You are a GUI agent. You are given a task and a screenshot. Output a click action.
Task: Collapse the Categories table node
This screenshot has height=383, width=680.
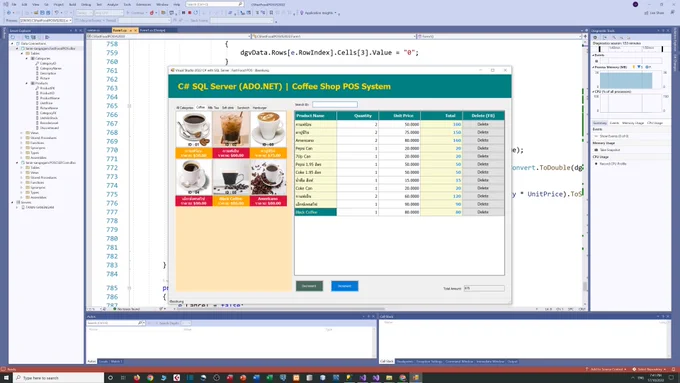click(x=27, y=58)
